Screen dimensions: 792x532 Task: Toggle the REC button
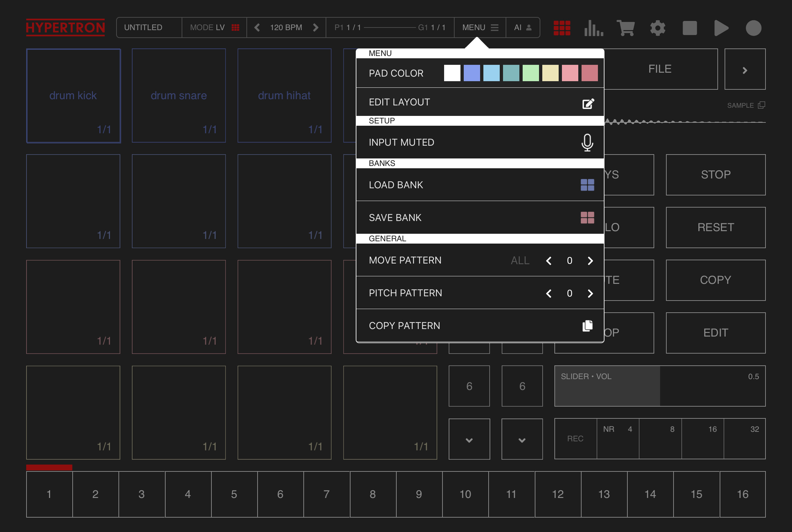tap(575, 439)
